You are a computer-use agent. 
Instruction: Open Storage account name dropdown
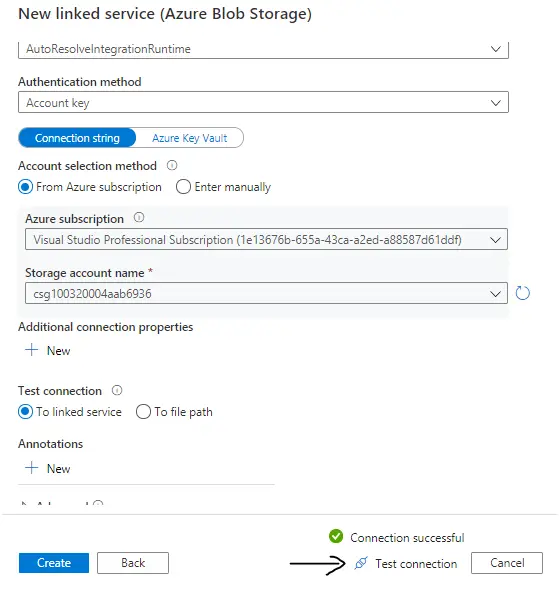pyautogui.click(x=266, y=293)
